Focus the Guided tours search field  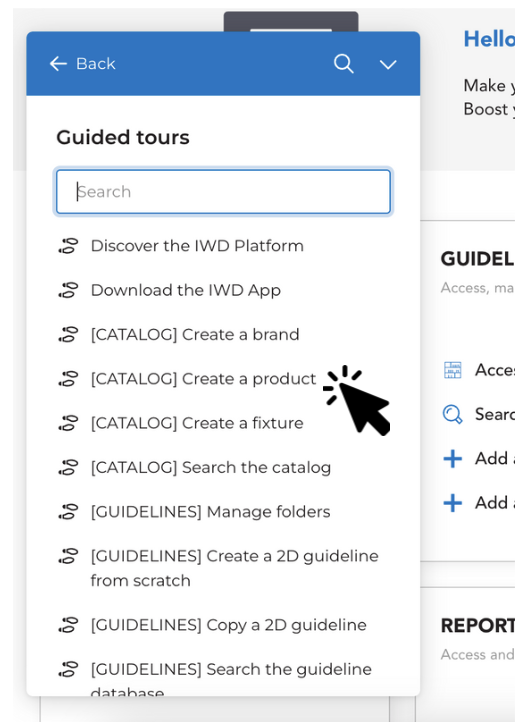tap(223, 192)
